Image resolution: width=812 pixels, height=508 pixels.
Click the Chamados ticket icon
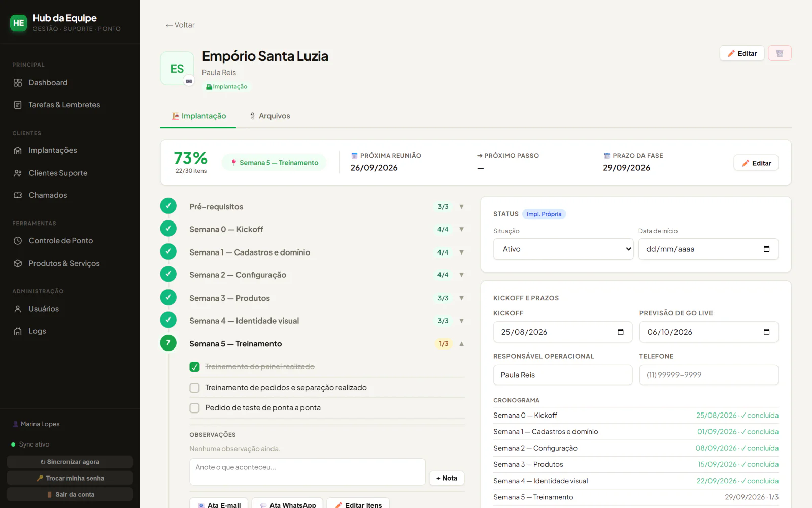[18, 195]
